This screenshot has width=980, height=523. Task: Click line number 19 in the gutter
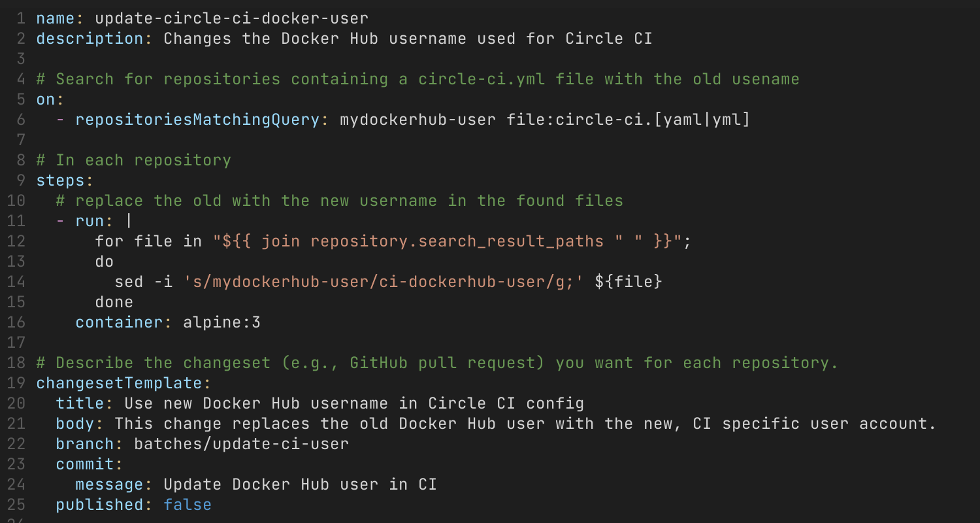point(16,383)
